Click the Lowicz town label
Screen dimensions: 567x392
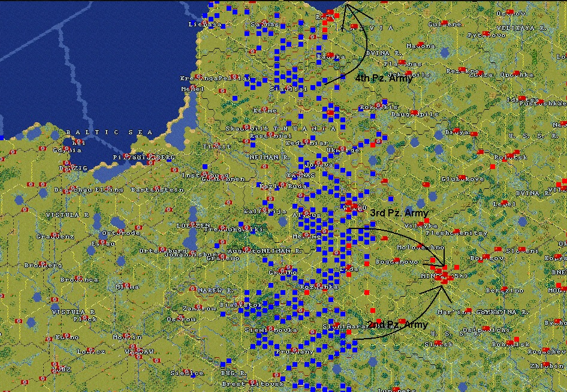click(x=91, y=351)
